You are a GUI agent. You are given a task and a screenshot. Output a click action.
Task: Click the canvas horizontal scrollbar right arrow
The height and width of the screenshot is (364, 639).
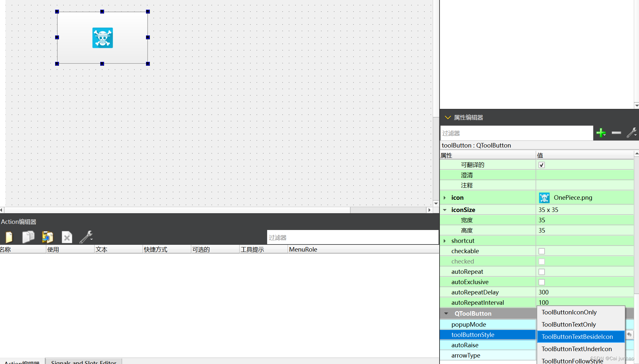click(429, 210)
